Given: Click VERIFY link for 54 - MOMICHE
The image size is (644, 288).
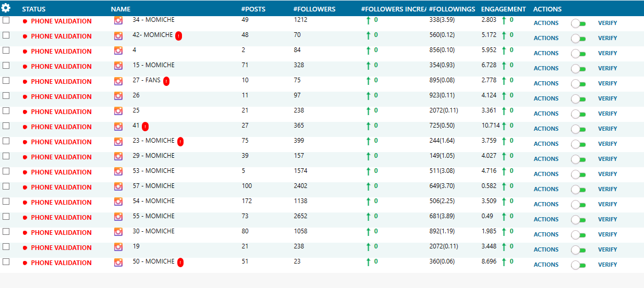Looking at the screenshot, I should (607, 204).
